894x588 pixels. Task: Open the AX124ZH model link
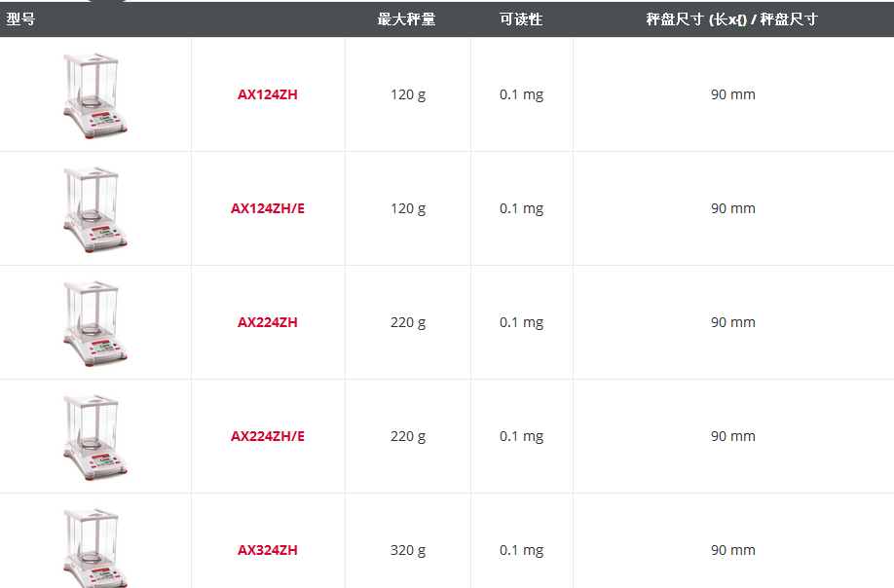pyautogui.click(x=268, y=94)
